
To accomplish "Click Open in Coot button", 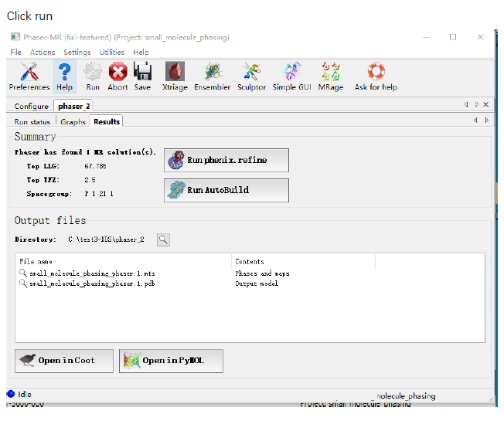I will (64, 361).
